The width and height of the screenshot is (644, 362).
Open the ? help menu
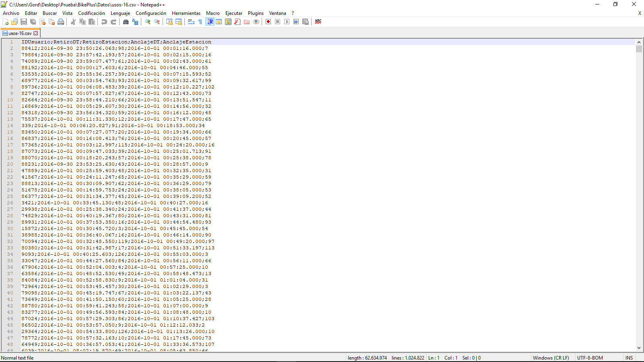point(293,13)
